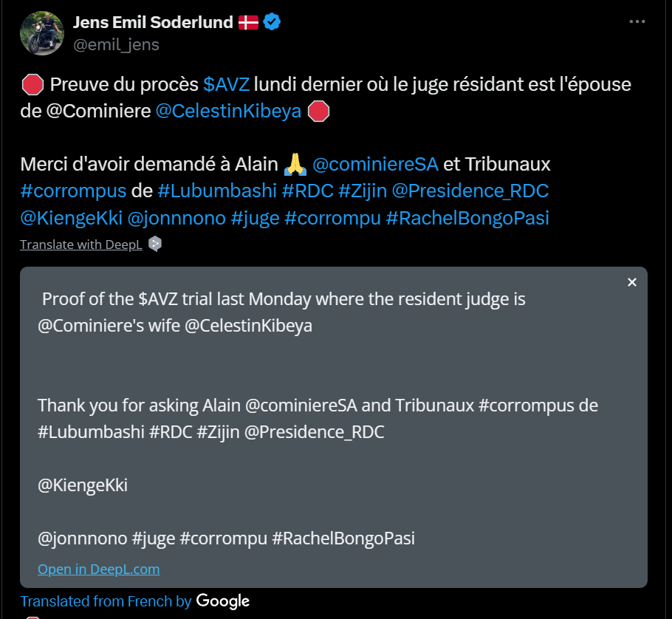Click the @emil_jens handle

click(116, 44)
